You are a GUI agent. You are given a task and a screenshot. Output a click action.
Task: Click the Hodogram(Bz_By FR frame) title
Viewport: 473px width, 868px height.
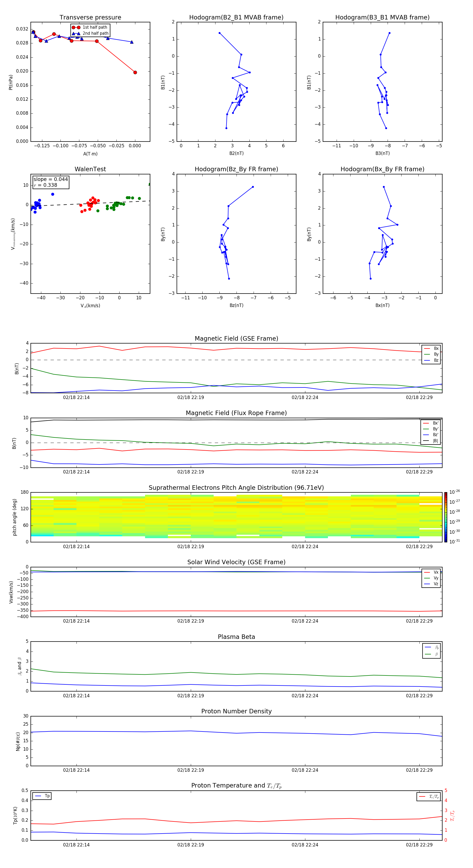tap(236, 169)
